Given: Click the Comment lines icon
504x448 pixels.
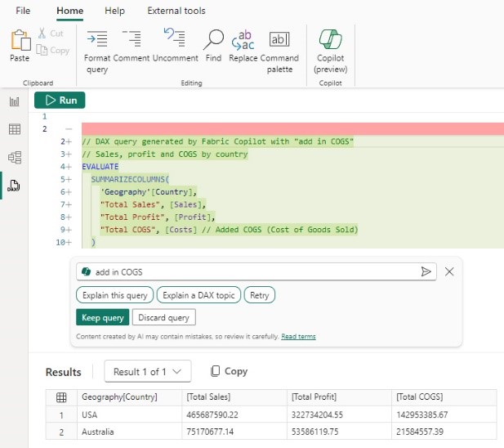Looking at the screenshot, I should tap(132, 39).
